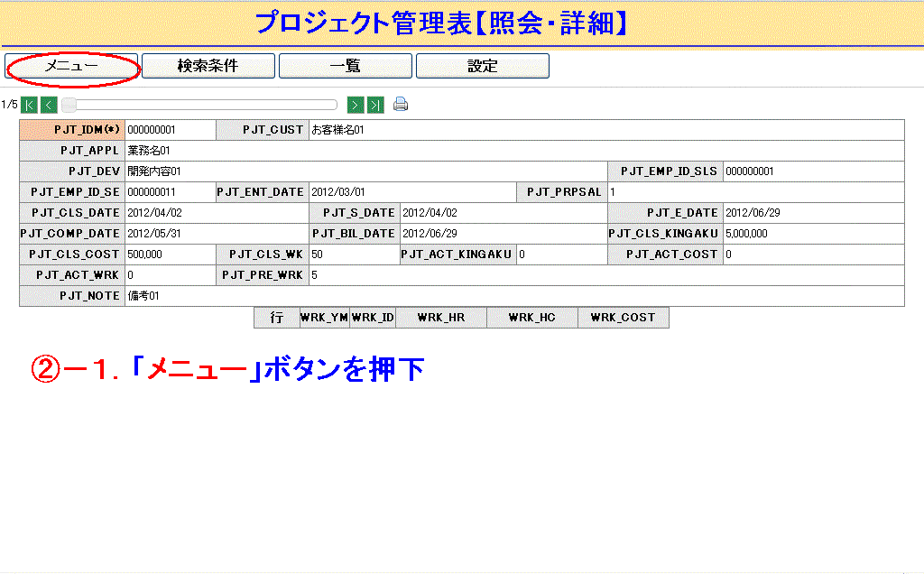The height and width of the screenshot is (574, 924).
Task: Click the printer icon
Action: click(401, 105)
